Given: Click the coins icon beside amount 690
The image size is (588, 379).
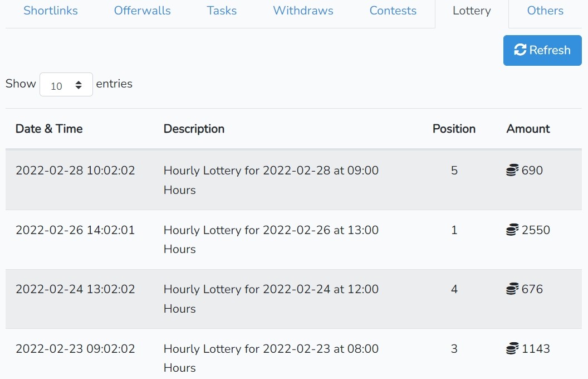Looking at the screenshot, I should pyautogui.click(x=512, y=170).
